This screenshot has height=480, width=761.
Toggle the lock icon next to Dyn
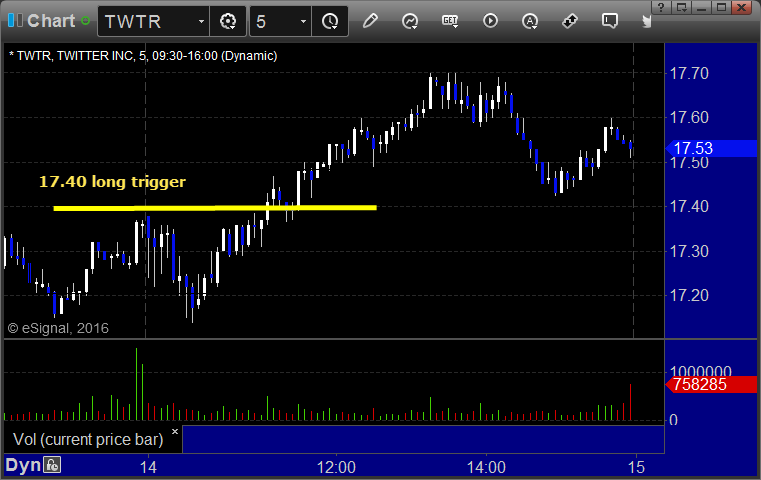(52, 465)
